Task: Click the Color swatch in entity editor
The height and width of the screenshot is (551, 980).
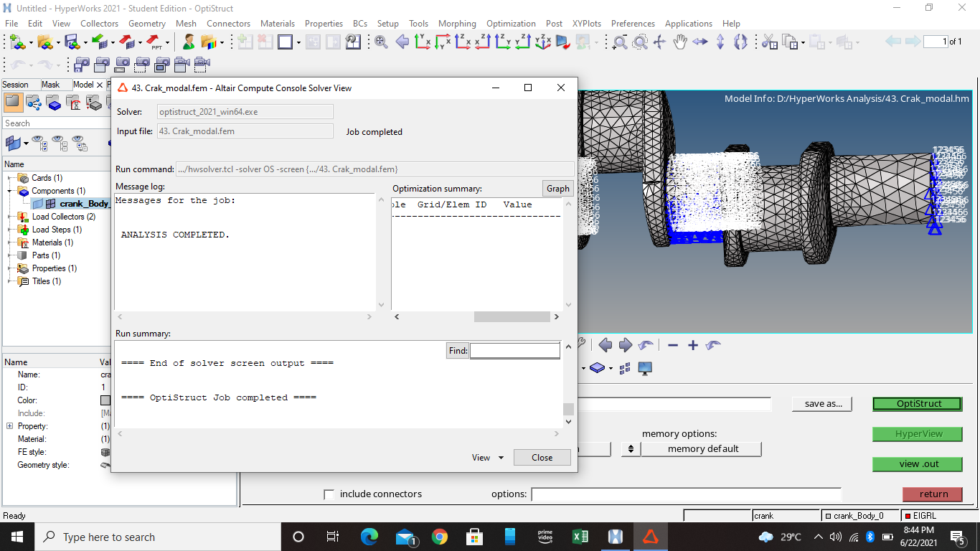Action: coord(105,400)
